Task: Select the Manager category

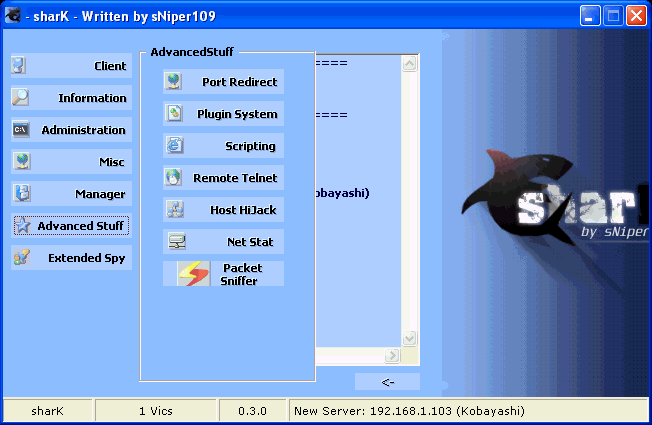Action: (x=71, y=194)
